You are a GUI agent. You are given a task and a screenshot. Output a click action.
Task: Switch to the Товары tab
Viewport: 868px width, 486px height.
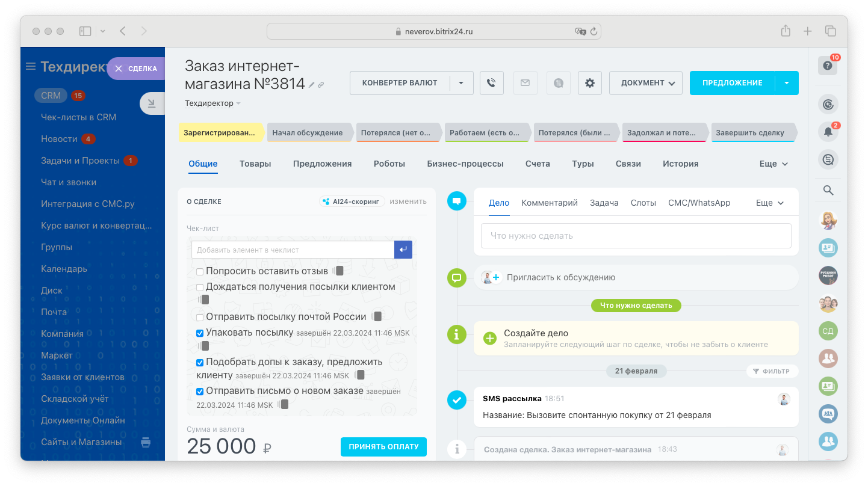coord(255,164)
